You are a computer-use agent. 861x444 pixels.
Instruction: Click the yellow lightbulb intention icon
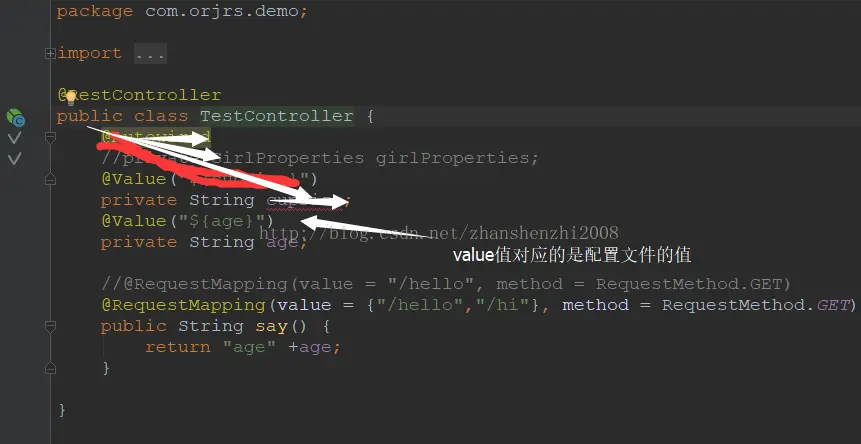click(x=70, y=98)
